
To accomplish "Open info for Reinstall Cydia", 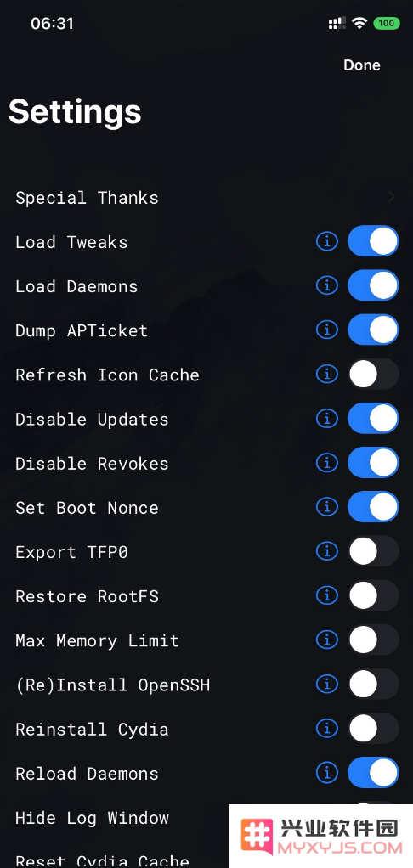I will [x=326, y=729].
